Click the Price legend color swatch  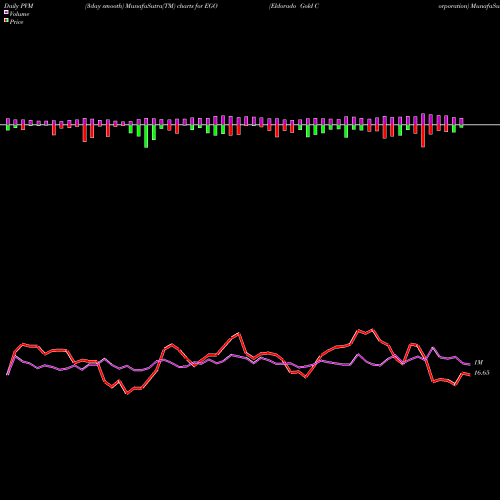(6, 20)
